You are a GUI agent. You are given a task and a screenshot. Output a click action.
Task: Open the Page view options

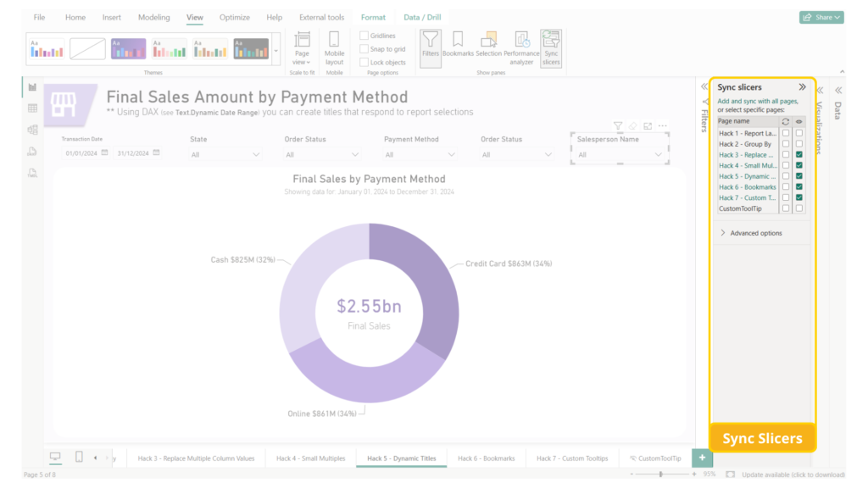pyautogui.click(x=302, y=48)
